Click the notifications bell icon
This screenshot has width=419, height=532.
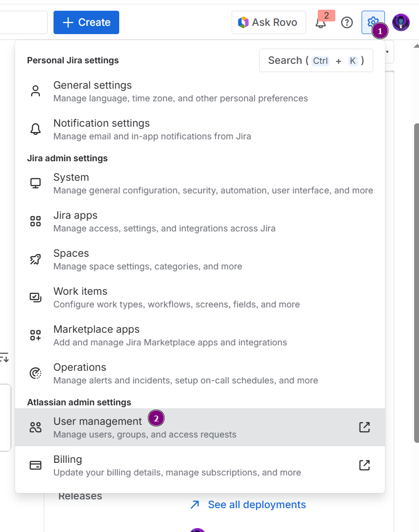coord(321,22)
